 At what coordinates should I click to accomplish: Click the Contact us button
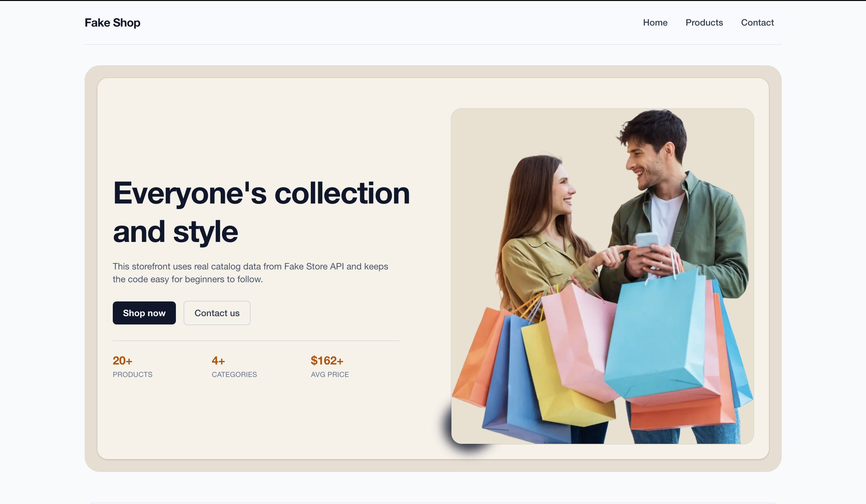(x=217, y=313)
